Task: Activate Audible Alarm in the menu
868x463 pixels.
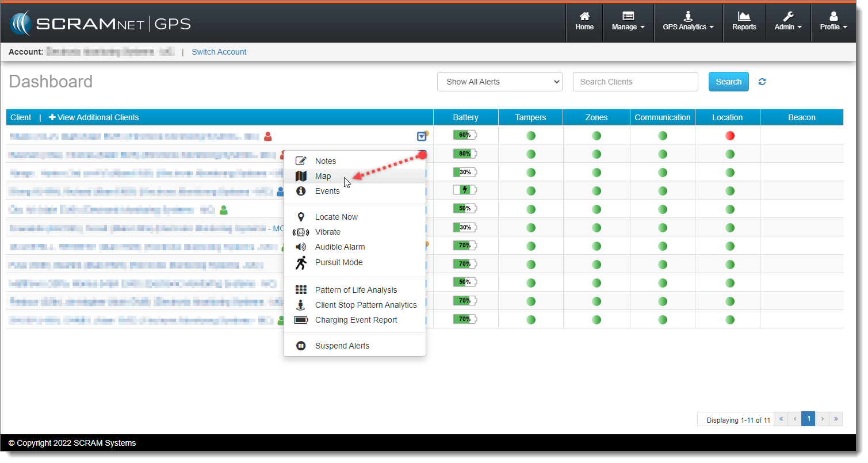Action: coord(339,247)
